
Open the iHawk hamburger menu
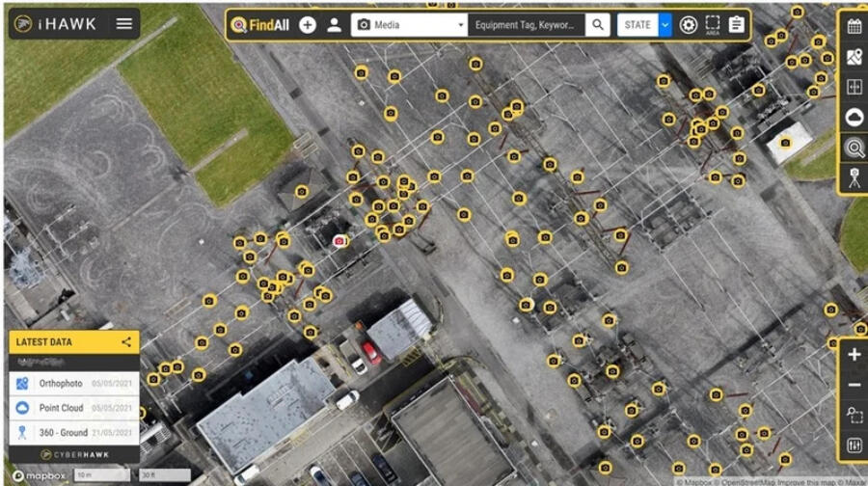point(124,24)
